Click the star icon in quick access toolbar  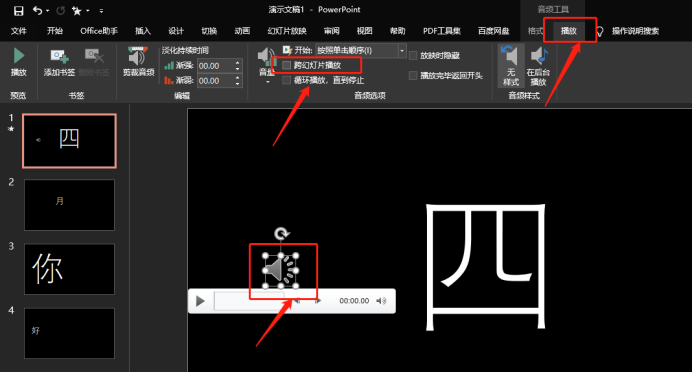click(77, 11)
